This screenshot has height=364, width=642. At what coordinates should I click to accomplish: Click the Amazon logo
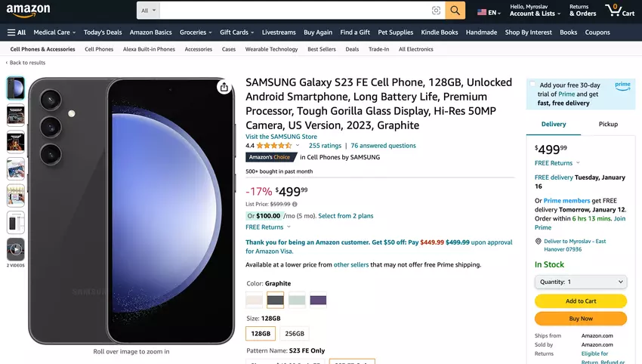point(28,10)
